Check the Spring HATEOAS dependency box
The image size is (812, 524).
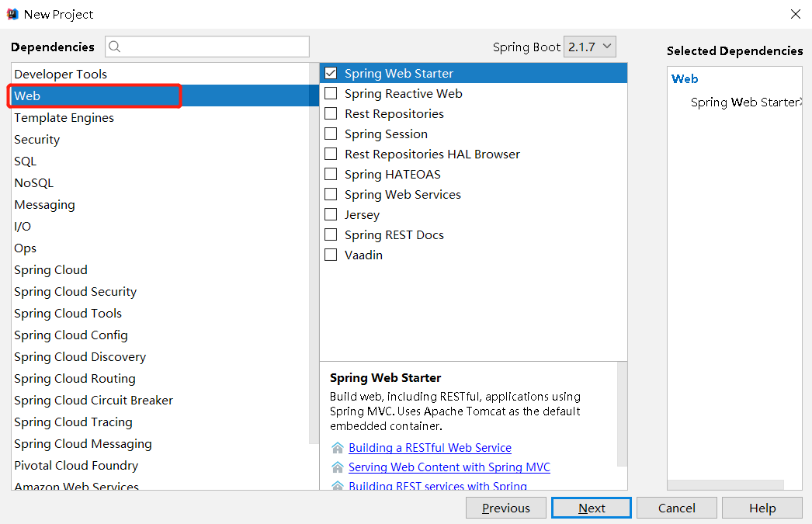(331, 174)
